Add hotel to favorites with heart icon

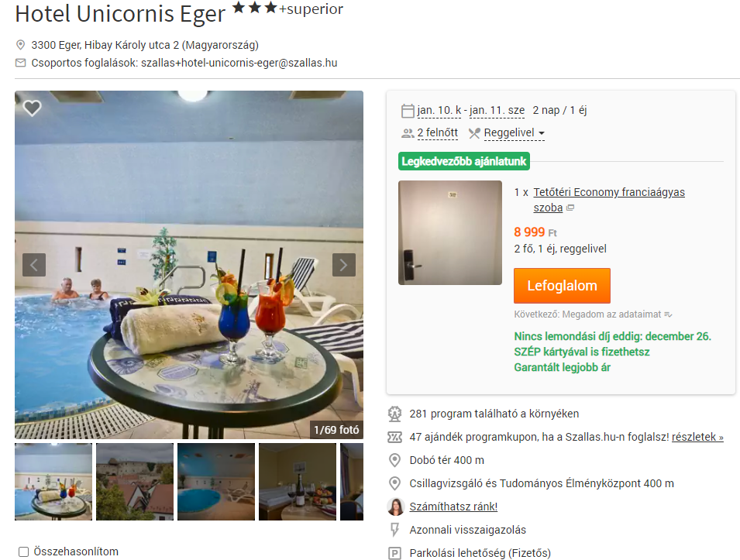click(32, 108)
